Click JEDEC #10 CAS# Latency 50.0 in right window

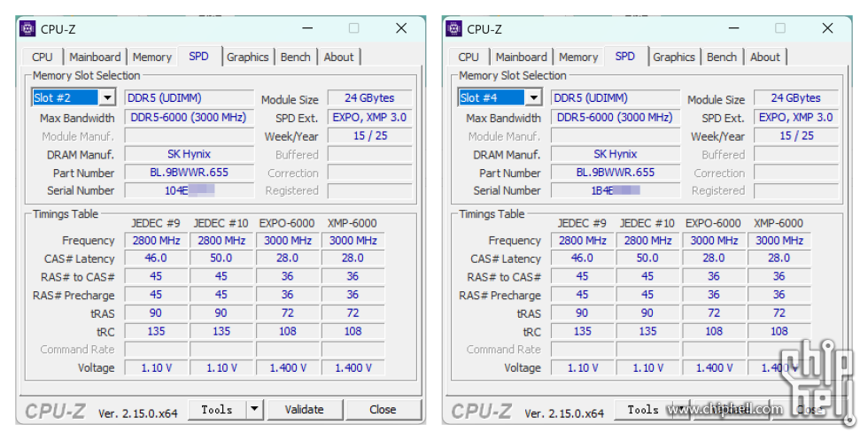point(647,258)
